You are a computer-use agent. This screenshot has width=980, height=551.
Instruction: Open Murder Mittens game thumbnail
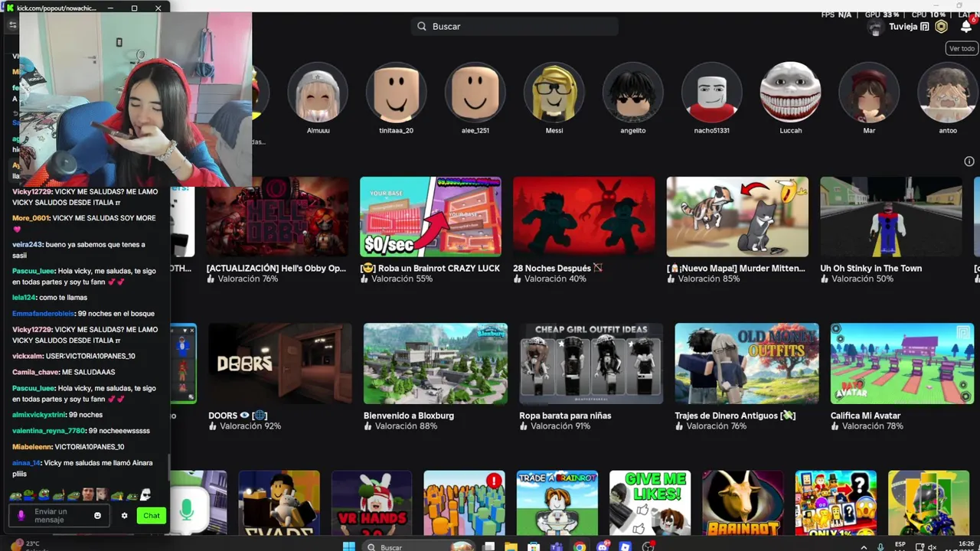[x=737, y=217]
